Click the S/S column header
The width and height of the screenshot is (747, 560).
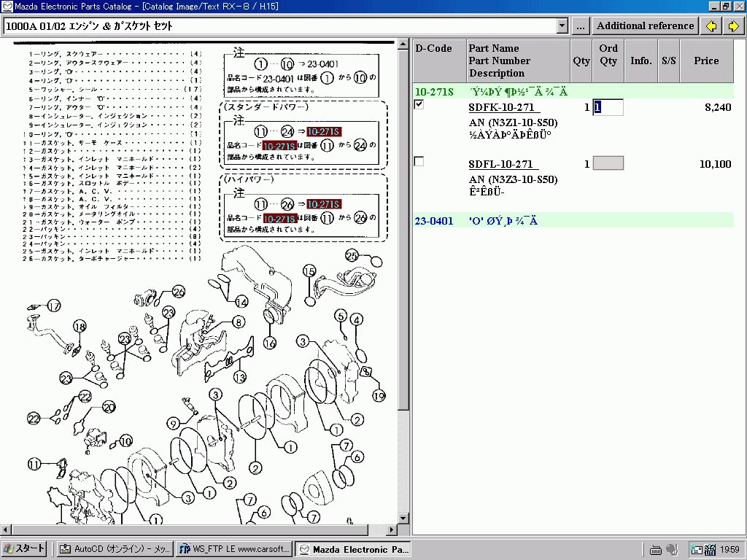pyautogui.click(x=669, y=61)
